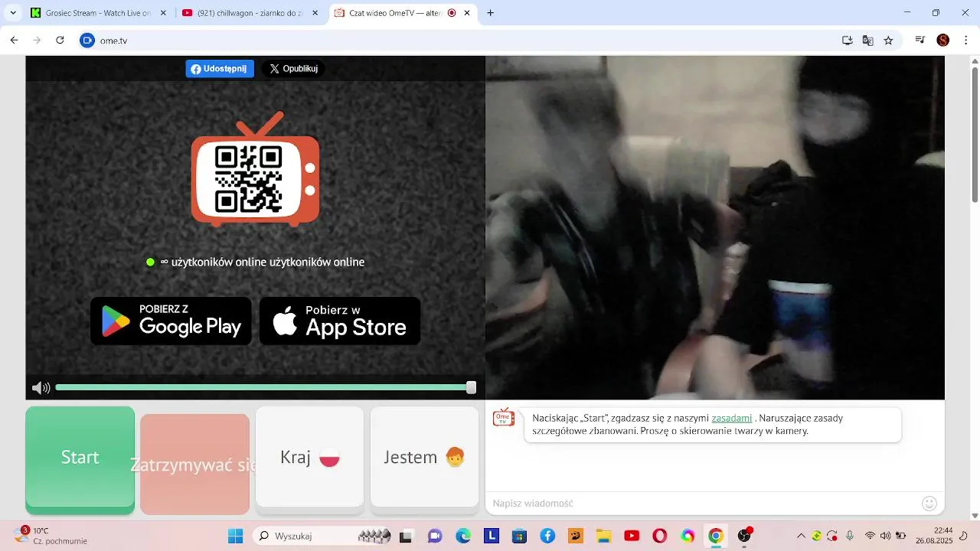Open the Chrome profile avatar
Image resolution: width=980 pixels, height=551 pixels.
click(943, 41)
